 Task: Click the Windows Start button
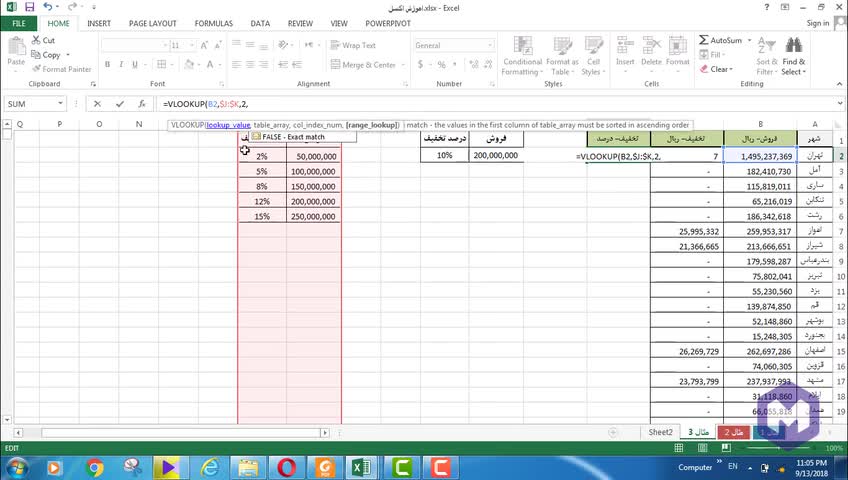click(17, 468)
